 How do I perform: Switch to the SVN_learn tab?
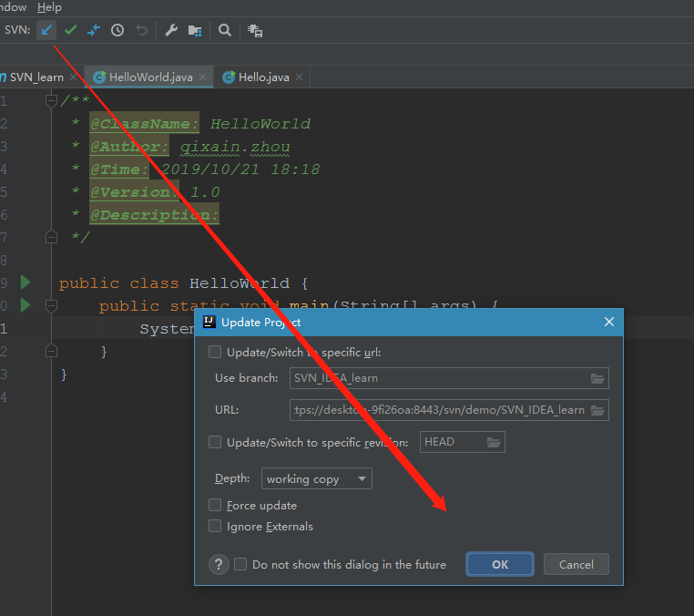(37, 77)
